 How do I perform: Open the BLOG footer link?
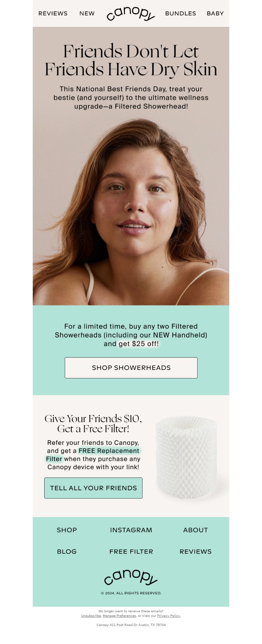(67, 551)
